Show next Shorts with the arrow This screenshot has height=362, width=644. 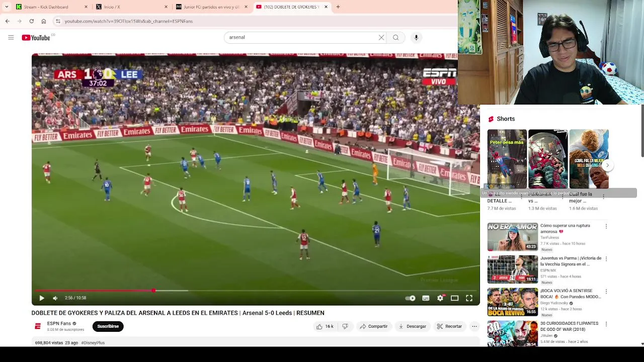click(x=607, y=165)
